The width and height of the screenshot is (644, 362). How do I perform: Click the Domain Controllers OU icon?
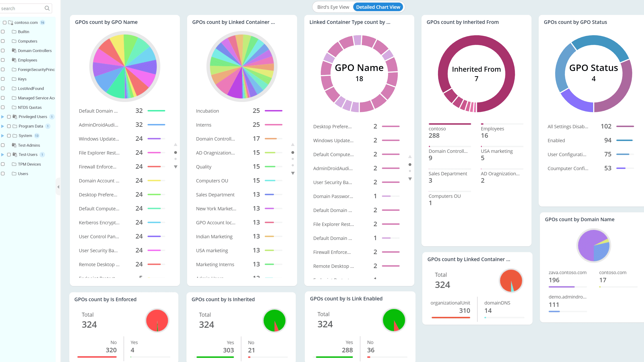(14, 50)
